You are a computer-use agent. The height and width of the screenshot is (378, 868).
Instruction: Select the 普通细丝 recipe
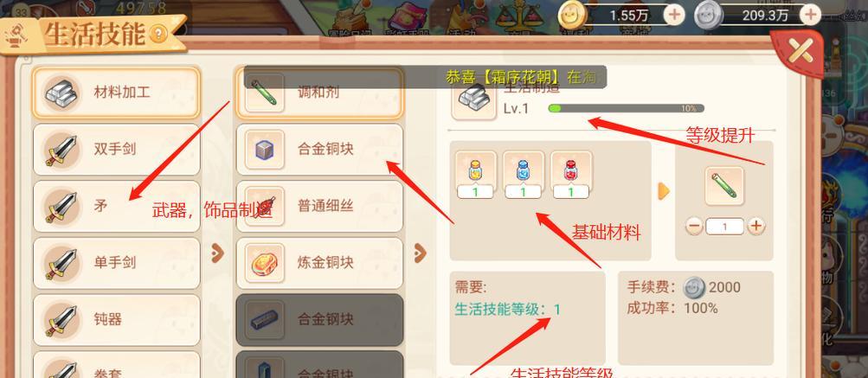click(x=320, y=207)
